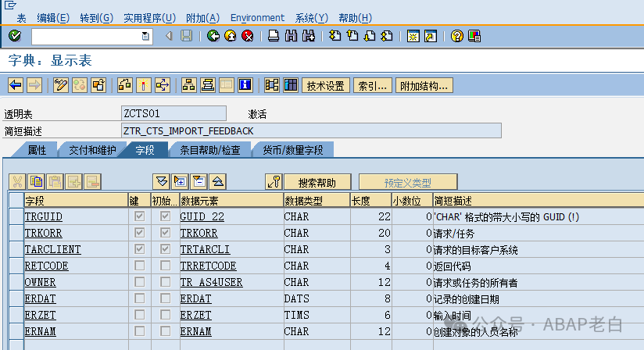Click the Display Object List hierarchy icon

click(x=188, y=85)
